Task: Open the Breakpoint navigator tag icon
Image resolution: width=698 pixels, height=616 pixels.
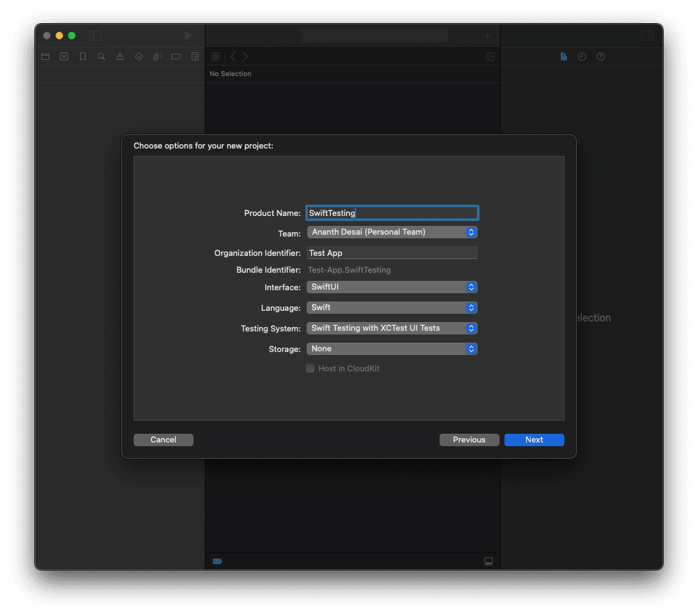Action: pos(176,56)
